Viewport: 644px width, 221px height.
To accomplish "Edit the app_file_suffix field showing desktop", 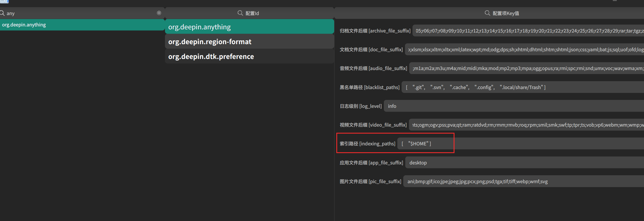I will pyautogui.click(x=525, y=163).
